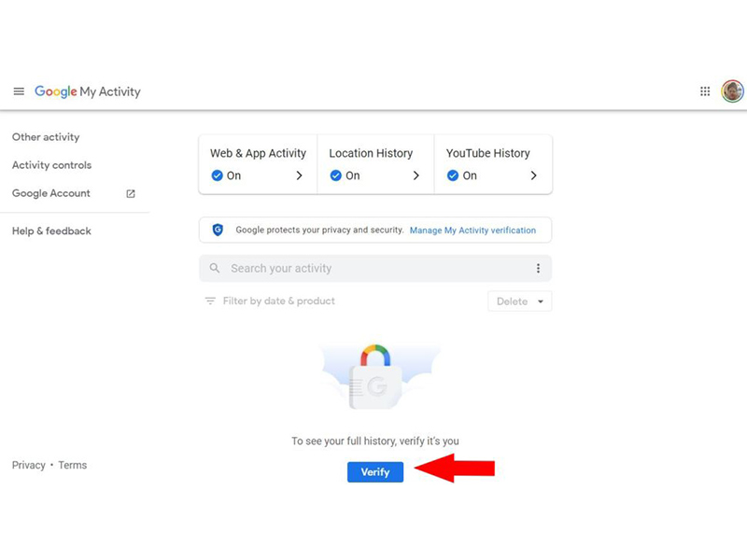Viewport: 747px width, 560px height.
Task: Open the Privacy link
Action: [x=29, y=465]
